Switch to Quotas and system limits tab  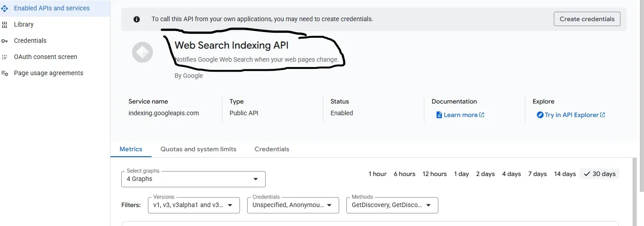198,149
